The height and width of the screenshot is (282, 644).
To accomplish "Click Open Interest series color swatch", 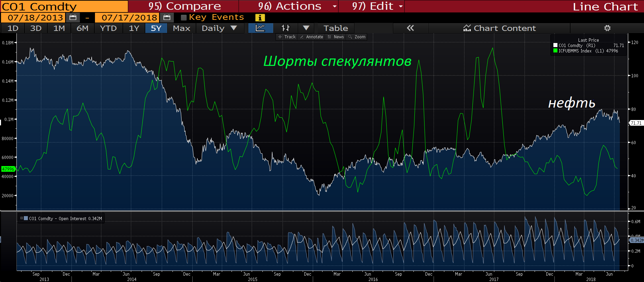I will 26,218.
